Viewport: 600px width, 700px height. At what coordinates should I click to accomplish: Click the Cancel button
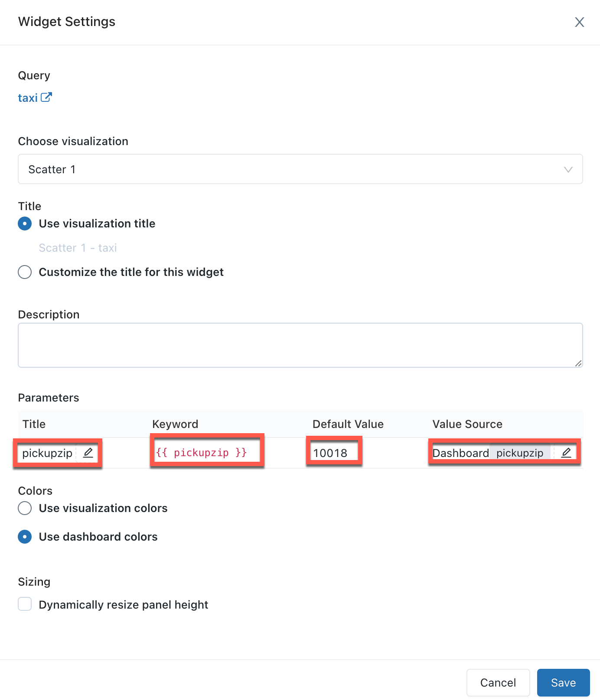coord(498,682)
